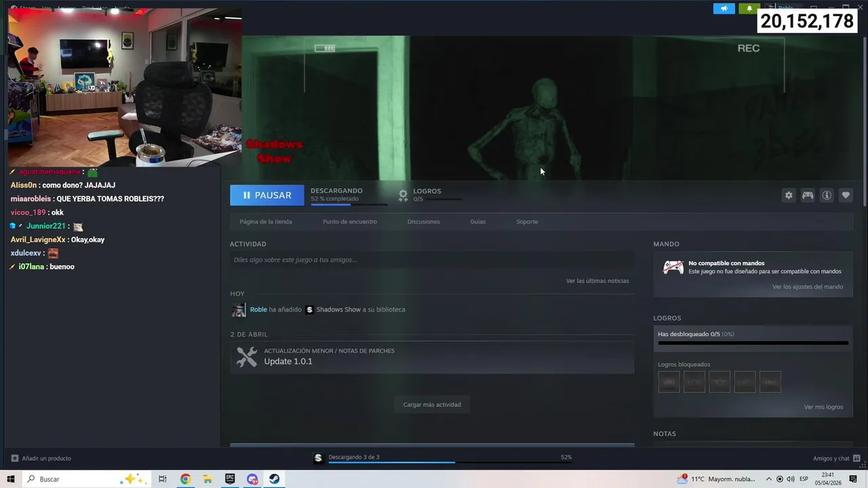Image resolution: width=868 pixels, height=488 pixels.
Task: Open the green notifications bell
Action: coord(749,9)
